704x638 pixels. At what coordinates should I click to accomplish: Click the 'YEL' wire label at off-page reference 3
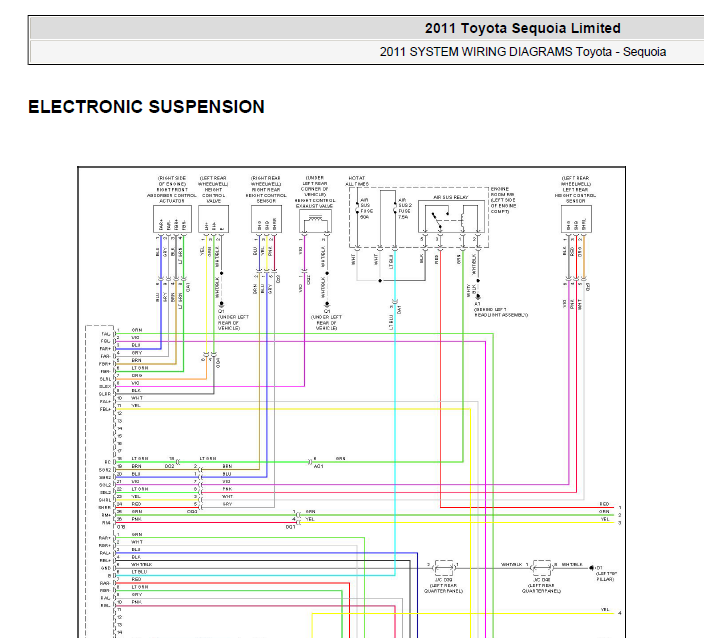click(x=605, y=519)
